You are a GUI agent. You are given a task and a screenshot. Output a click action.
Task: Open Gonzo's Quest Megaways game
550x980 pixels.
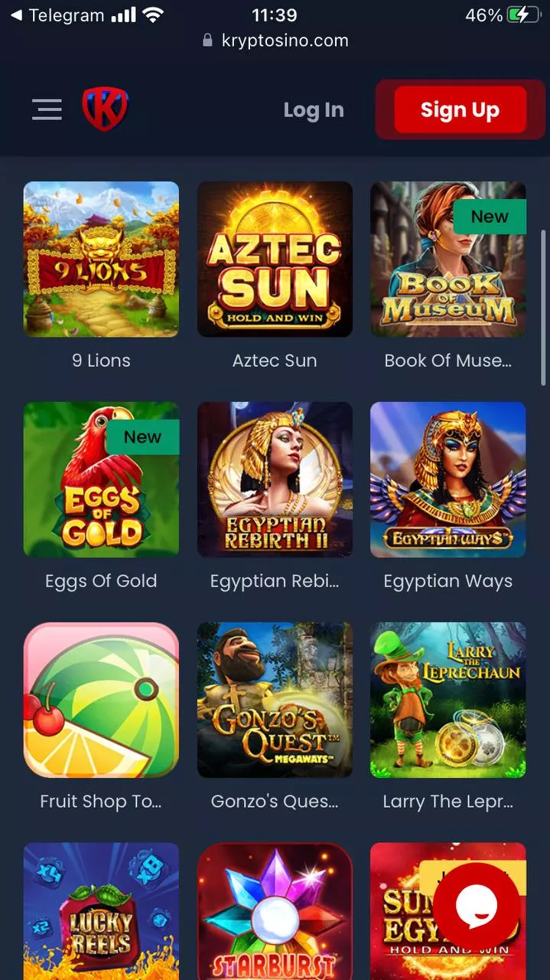click(275, 700)
